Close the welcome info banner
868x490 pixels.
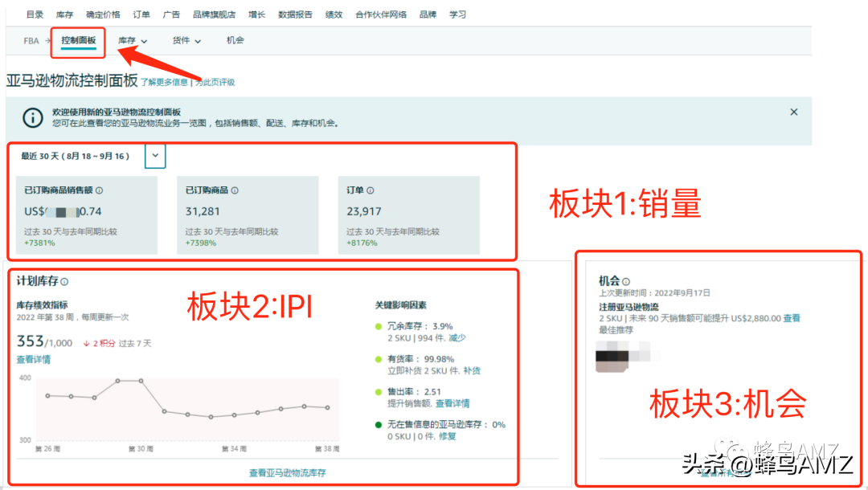(794, 112)
